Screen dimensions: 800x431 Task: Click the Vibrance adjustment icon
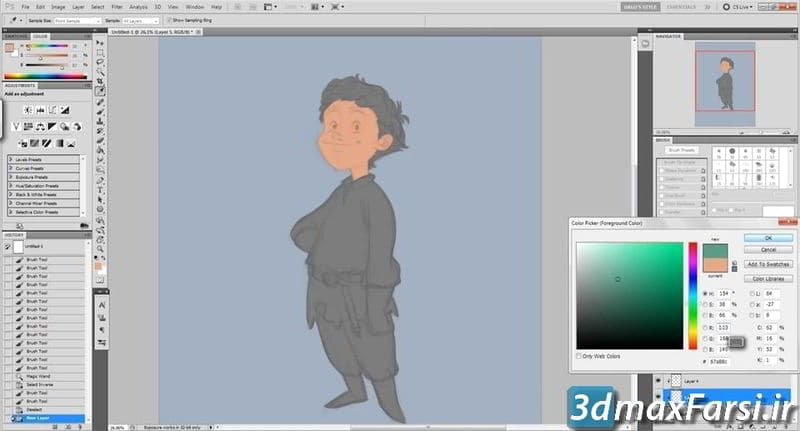point(15,127)
